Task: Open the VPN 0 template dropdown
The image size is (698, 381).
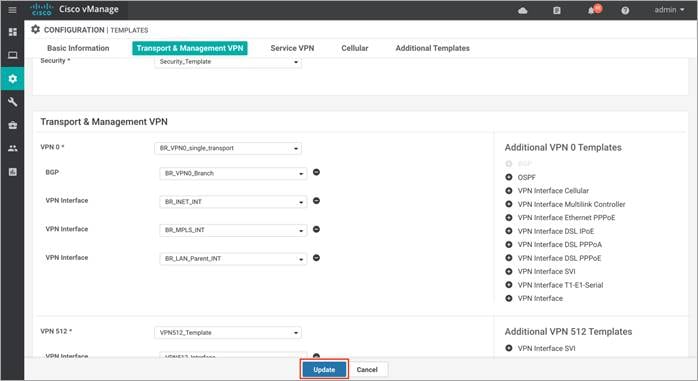Action: click(x=228, y=148)
